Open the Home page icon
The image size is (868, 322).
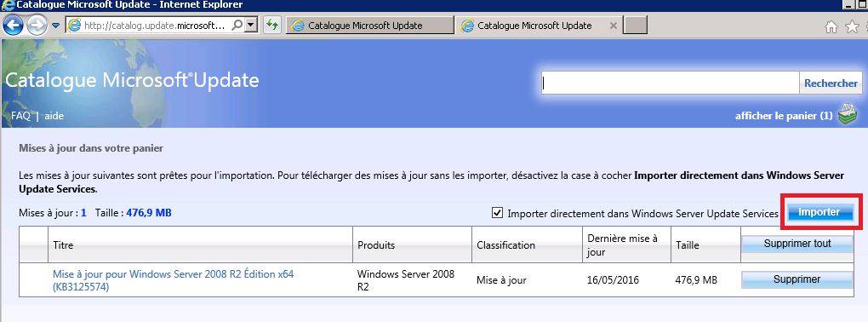(x=831, y=26)
